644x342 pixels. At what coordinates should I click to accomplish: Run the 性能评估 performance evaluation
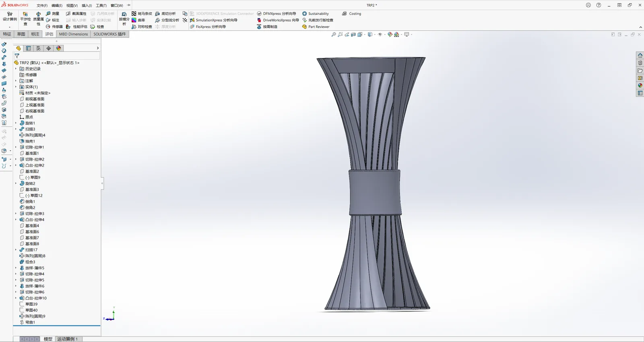tap(68, 27)
